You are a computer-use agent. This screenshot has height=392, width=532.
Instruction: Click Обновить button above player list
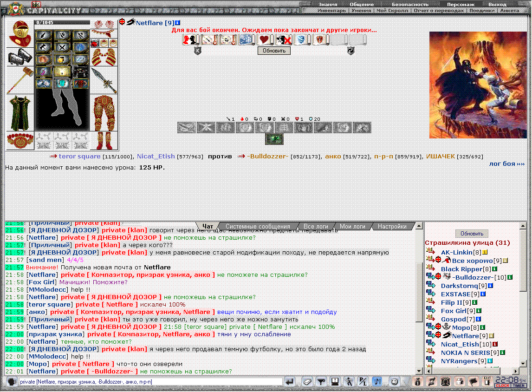click(472, 234)
